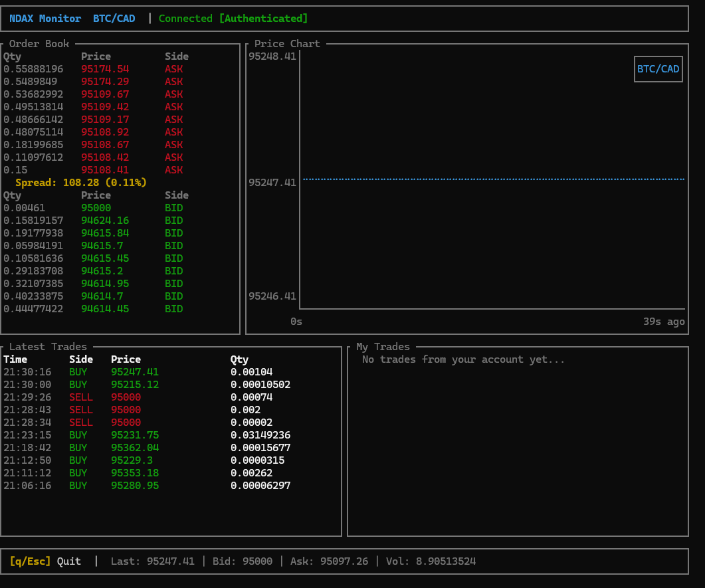
Task: Select the Price Chart panel title
Action: tap(286, 43)
